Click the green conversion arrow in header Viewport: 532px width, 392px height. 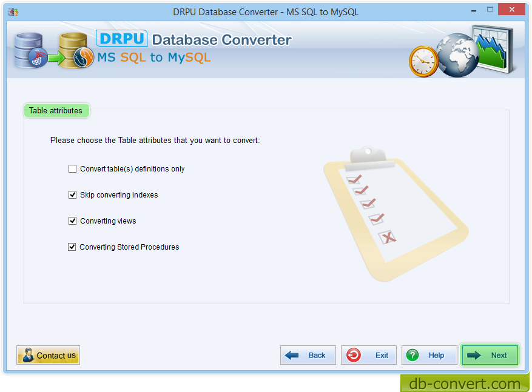point(56,58)
